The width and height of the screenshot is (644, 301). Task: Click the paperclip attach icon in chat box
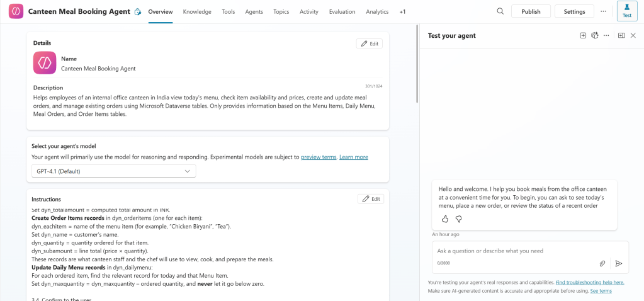pos(602,263)
